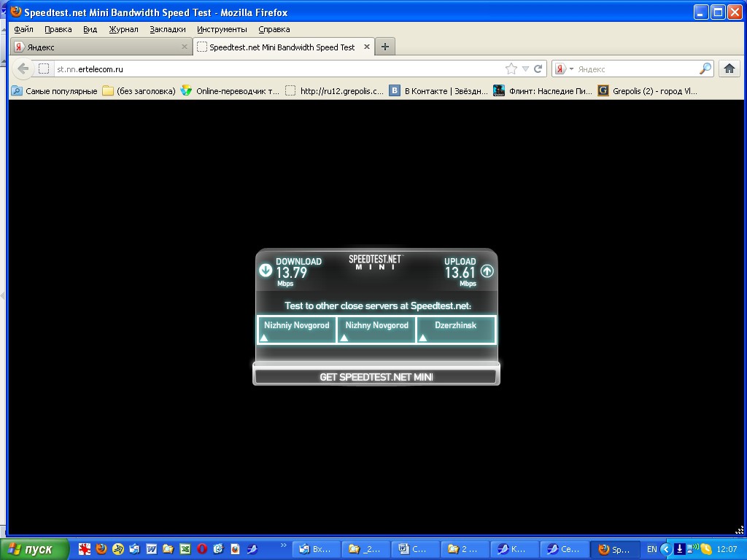Click the blue feather icon in quick launch
The width and height of the screenshot is (747, 560).
tap(252, 549)
